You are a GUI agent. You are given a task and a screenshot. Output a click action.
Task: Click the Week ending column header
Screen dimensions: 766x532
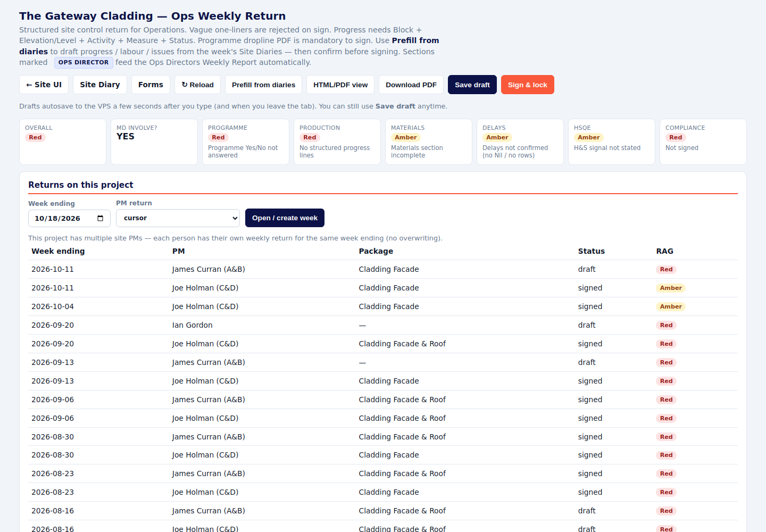click(x=58, y=251)
